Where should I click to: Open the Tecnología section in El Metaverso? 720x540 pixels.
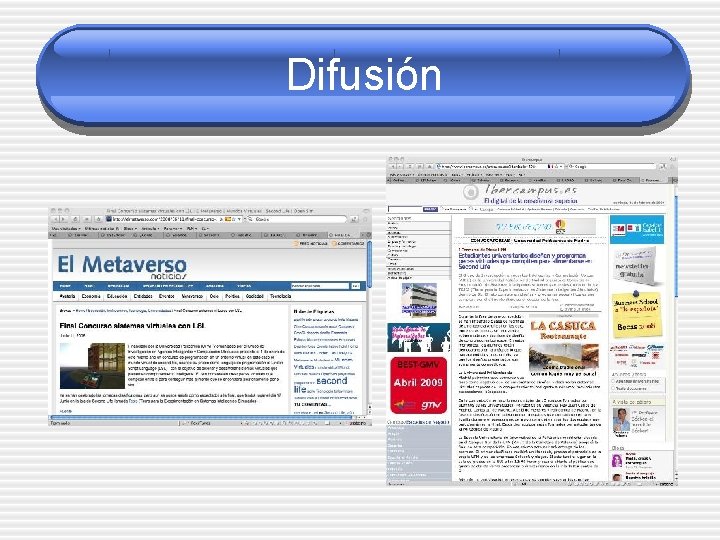(281, 297)
